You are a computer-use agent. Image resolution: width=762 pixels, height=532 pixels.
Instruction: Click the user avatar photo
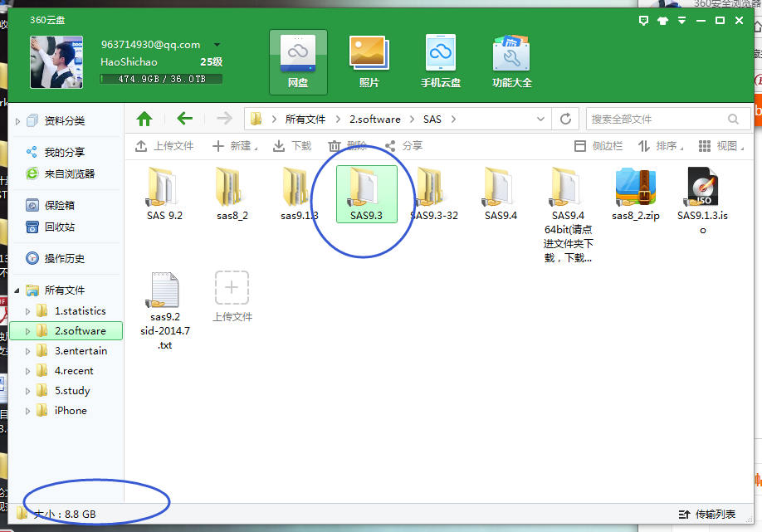pyautogui.click(x=56, y=62)
